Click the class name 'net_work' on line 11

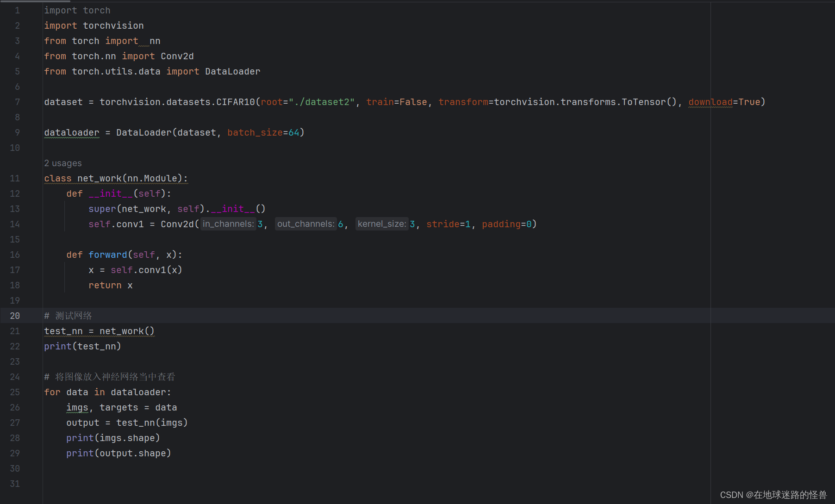pos(100,178)
